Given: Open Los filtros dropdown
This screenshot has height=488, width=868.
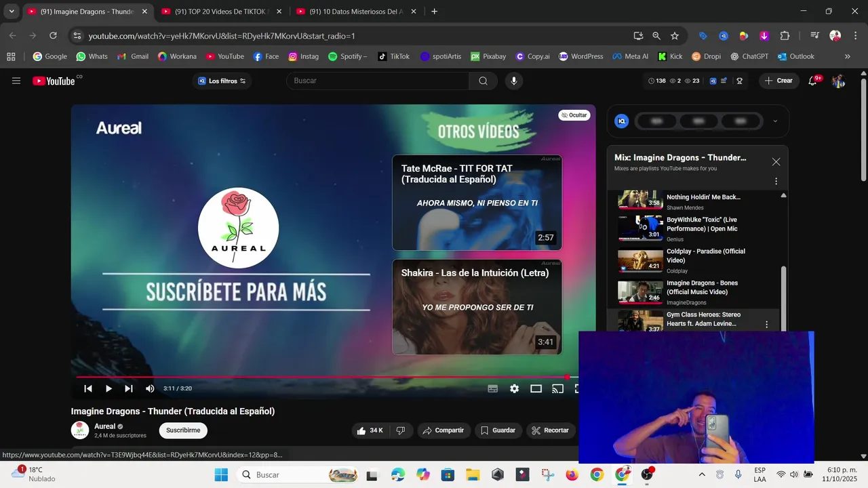Looking at the screenshot, I should (x=222, y=81).
